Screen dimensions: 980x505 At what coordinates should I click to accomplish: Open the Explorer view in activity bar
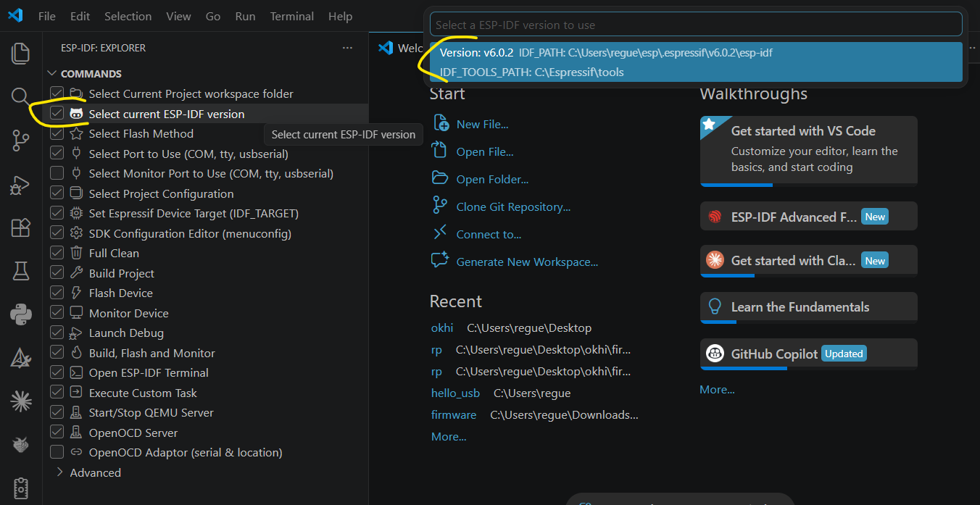(x=21, y=53)
